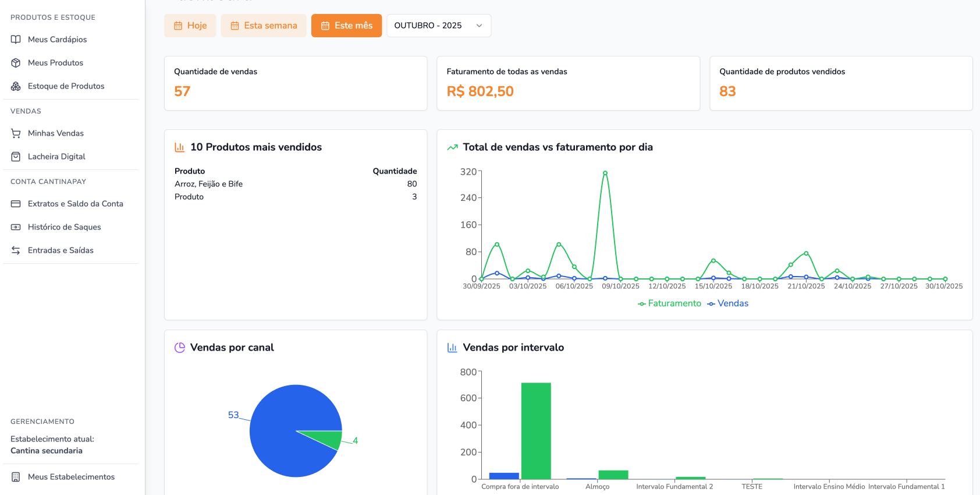This screenshot has height=495, width=980.
Task: Click the Lacheira Digital bag icon
Action: (x=16, y=157)
